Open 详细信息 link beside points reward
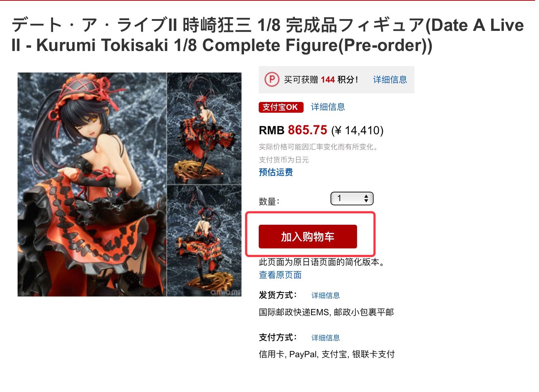This screenshot has width=539, height=392. (x=390, y=79)
